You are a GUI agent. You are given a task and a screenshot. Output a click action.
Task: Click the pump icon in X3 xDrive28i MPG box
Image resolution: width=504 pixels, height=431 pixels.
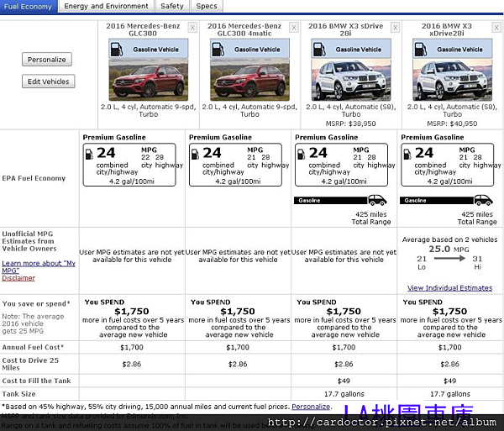pyautogui.click(x=407, y=155)
